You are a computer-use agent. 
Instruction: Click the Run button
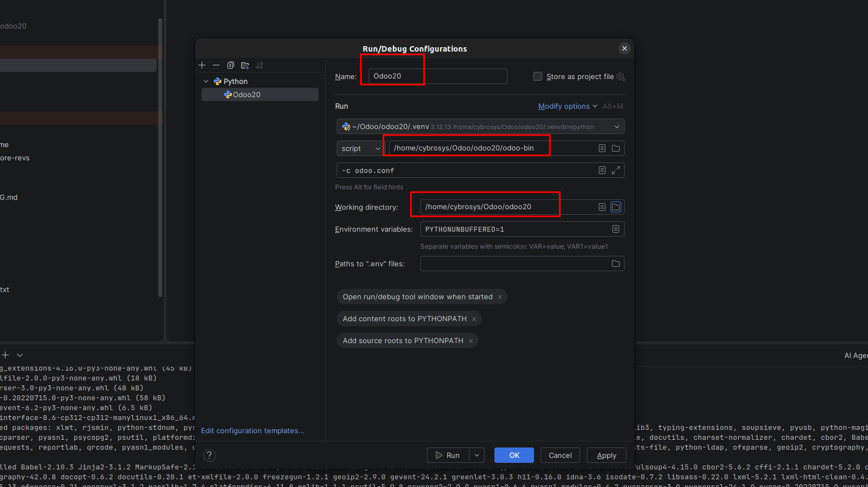click(448, 455)
